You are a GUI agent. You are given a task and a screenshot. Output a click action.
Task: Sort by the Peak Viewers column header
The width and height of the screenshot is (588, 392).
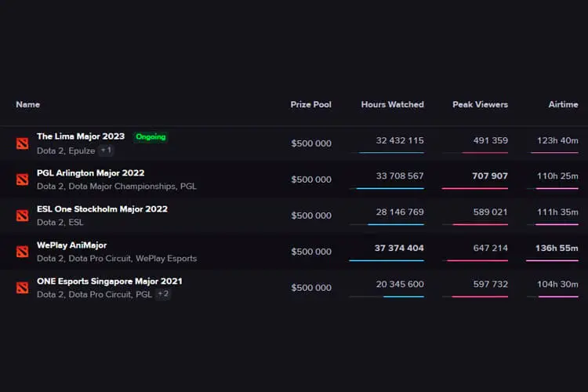(480, 104)
